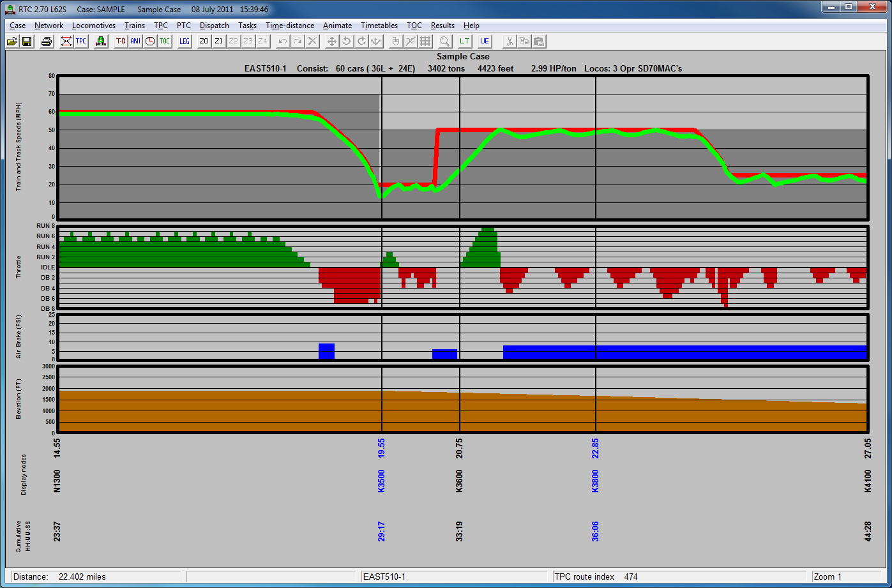Viewport: 892px width, 588px height.
Task: Open the Results menu
Action: 442,26
